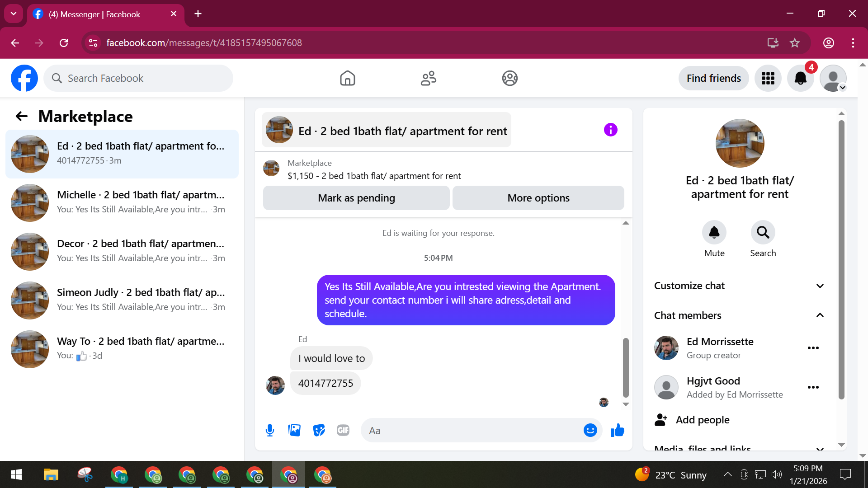Open the GIF picker
Screen dimensions: 868x488
coord(343,430)
